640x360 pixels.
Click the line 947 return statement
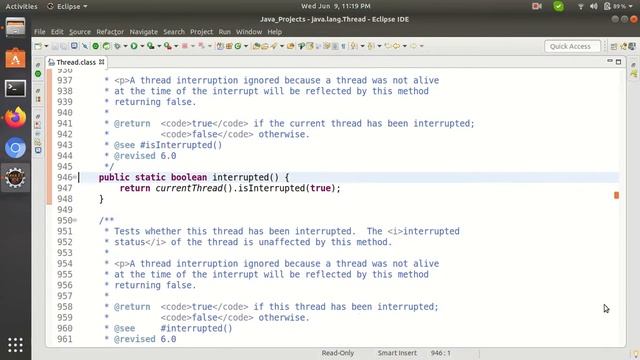230,188
